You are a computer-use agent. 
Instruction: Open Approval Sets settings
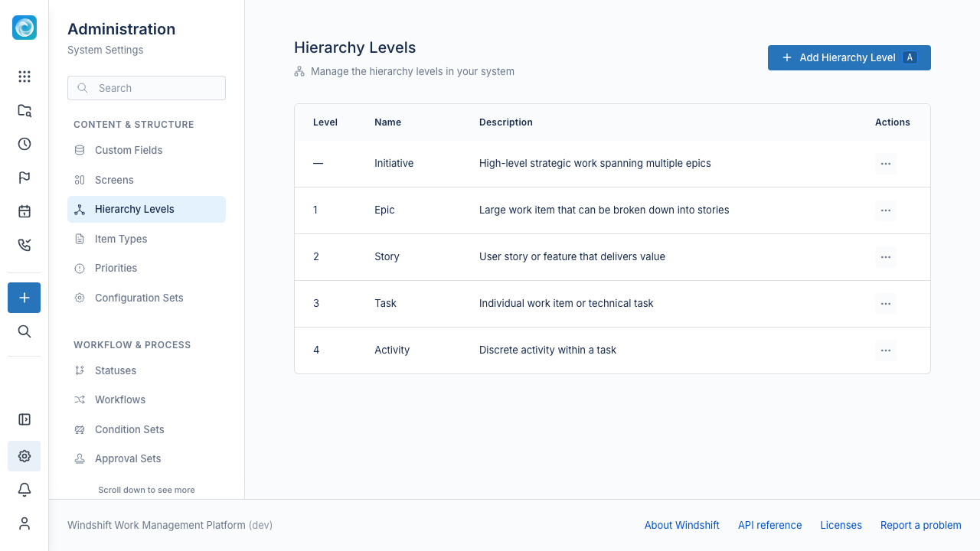click(x=146, y=458)
